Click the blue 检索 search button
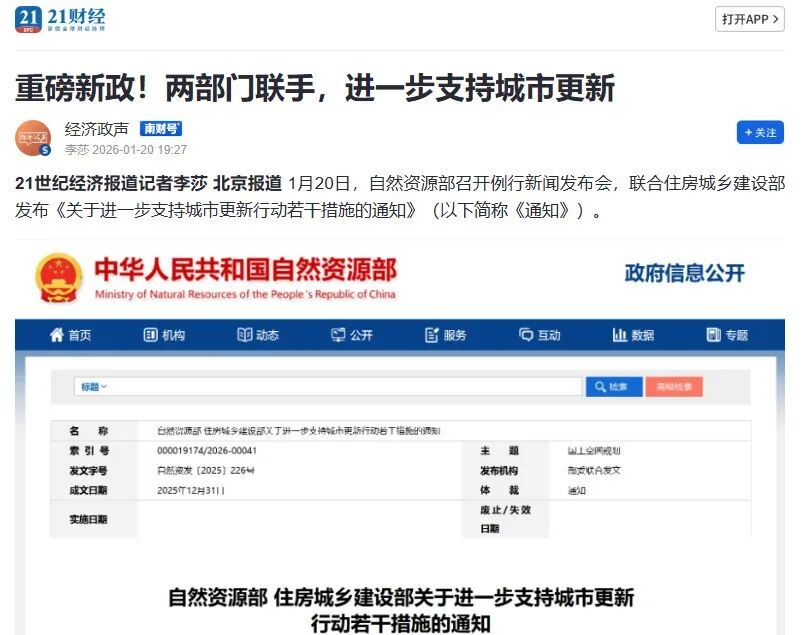The image size is (805, 635). (x=614, y=387)
